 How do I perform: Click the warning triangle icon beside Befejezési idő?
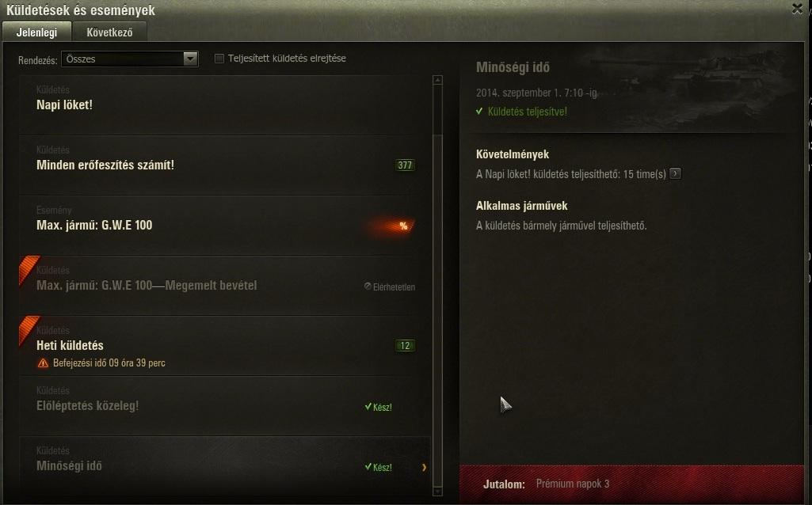[x=43, y=363]
